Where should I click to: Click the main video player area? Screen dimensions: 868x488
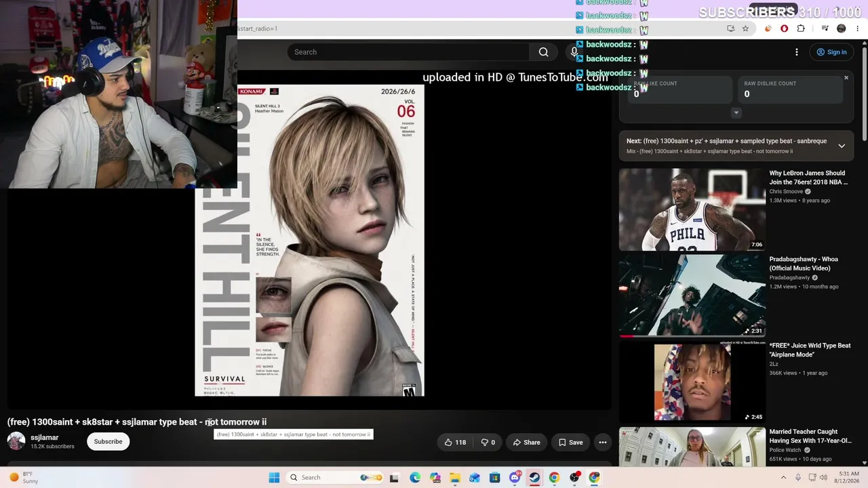tap(309, 240)
